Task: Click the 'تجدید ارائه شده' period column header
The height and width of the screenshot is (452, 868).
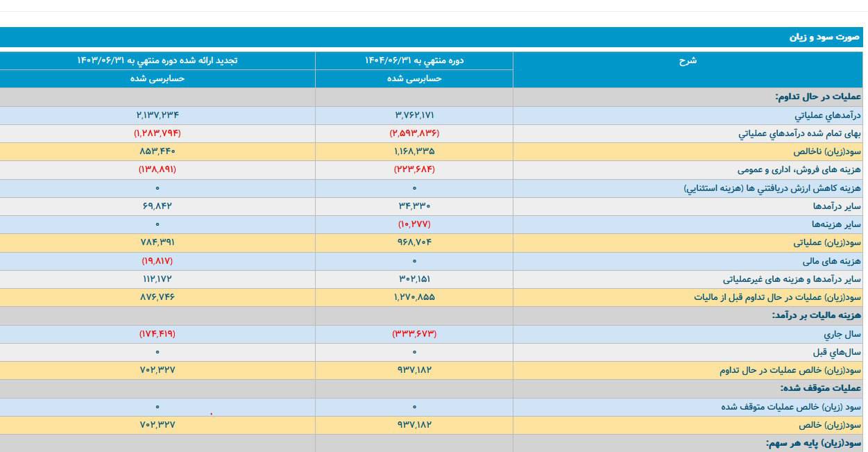Action: tap(158, 60)
